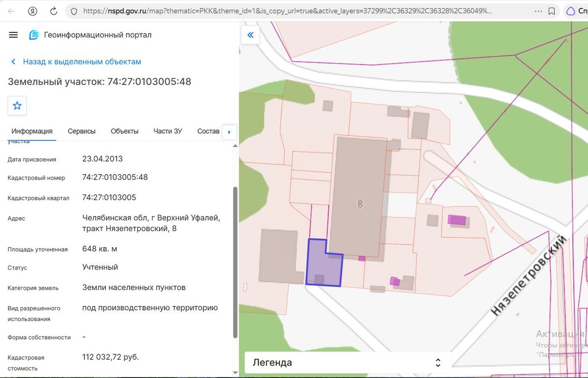Click the area value 648 кв. м
Viewport: 588px width, 378px height.
coord(100,249)
